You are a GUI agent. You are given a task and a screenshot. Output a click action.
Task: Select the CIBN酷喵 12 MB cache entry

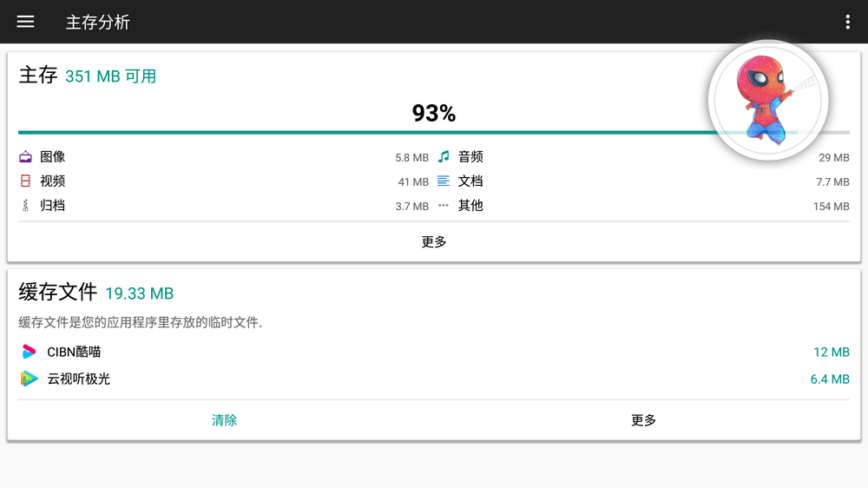(434, 352)
